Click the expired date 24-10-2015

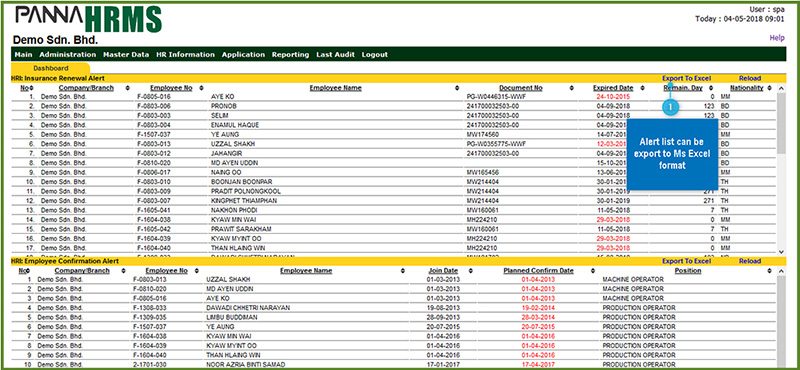[x=612, y=96]
